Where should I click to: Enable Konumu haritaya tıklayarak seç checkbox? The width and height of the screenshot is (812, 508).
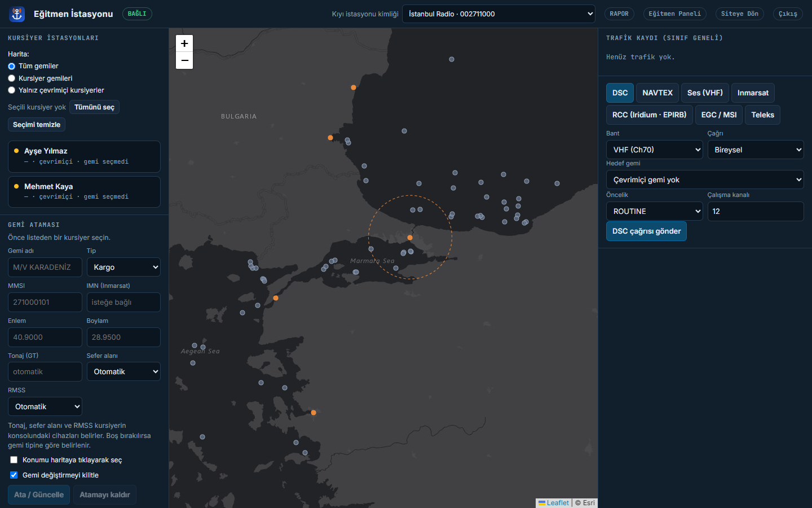(x=14, y=460)
